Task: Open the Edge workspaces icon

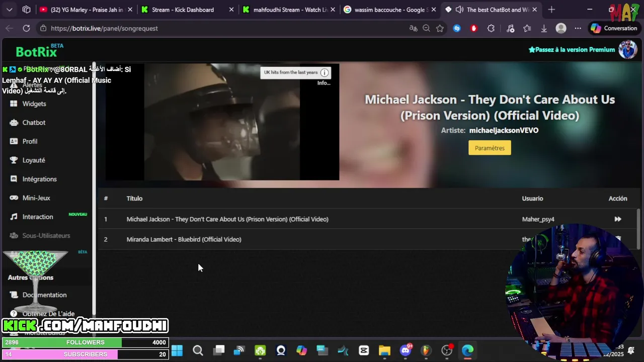Action: point(26,10)
